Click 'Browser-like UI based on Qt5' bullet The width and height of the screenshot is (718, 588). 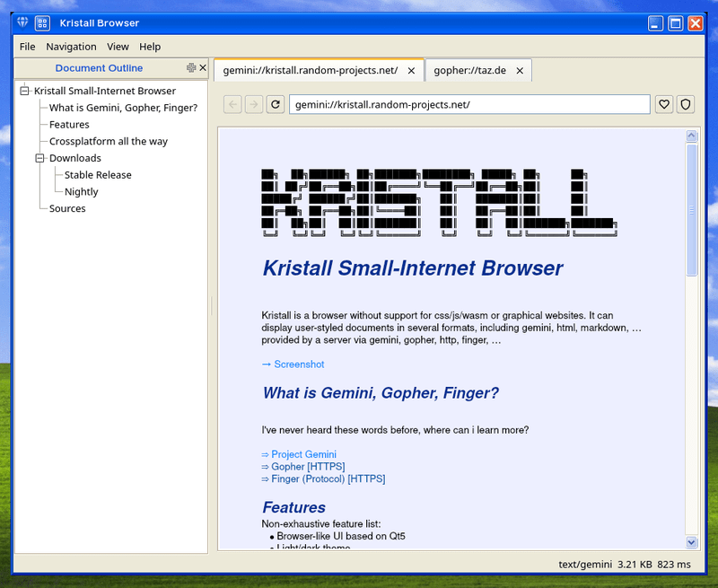click(x=341, y=536)
